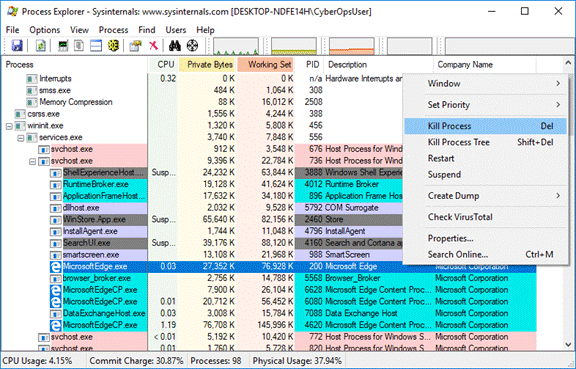Click the icon beside SearchUI.exe

click(55, 243)
